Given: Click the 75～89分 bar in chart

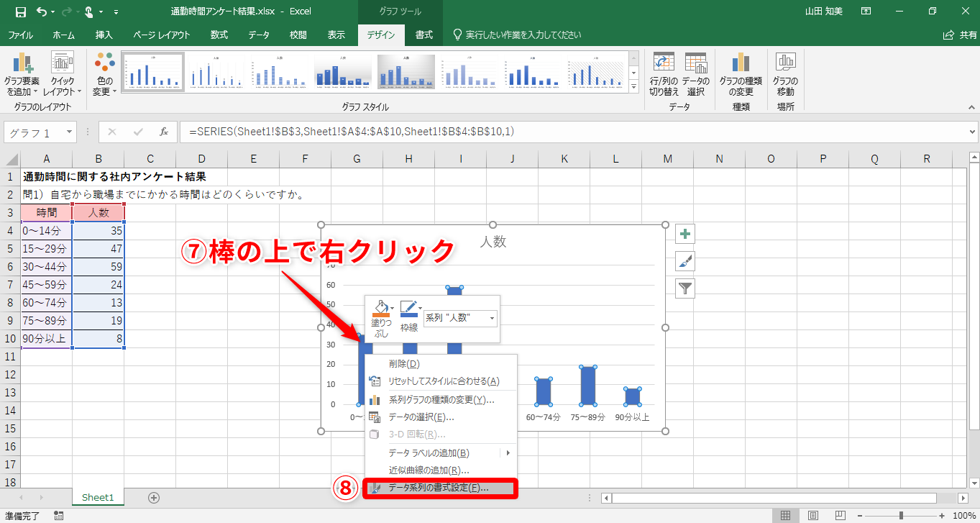Looking at the screenshot, I should coord(588,386).
